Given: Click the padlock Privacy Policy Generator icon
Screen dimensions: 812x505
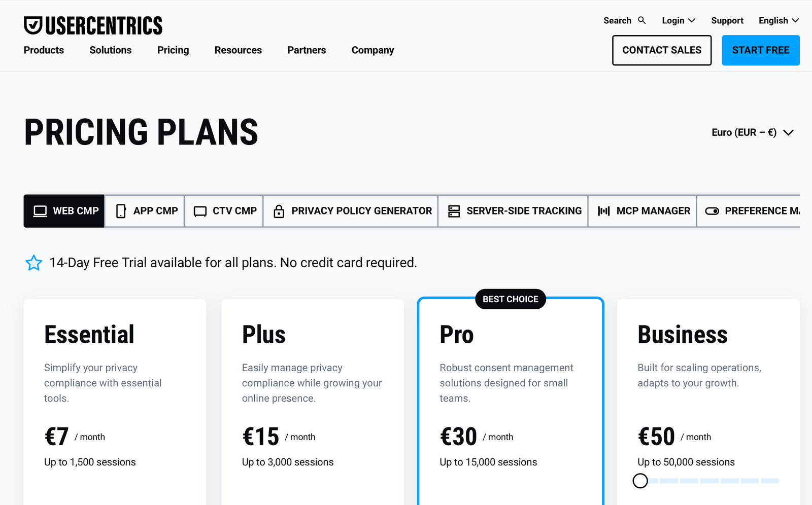Looking at the screenshot, I should [279, 211].
